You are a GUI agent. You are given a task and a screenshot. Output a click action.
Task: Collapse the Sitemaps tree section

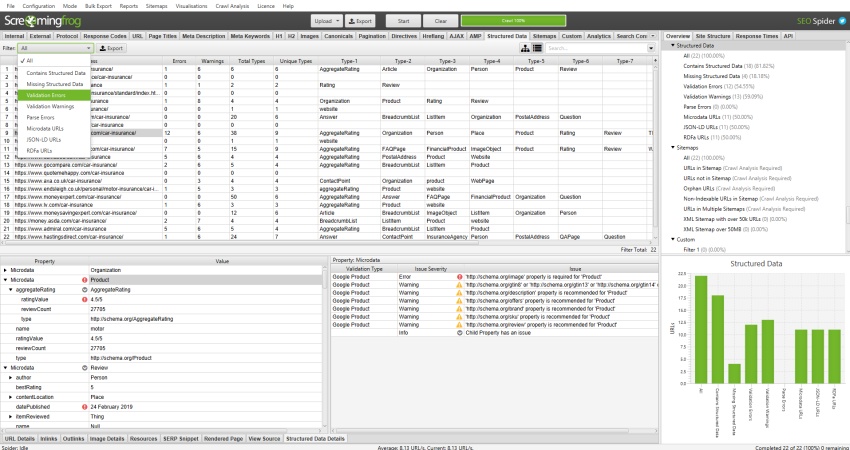[x=671, y=147]
